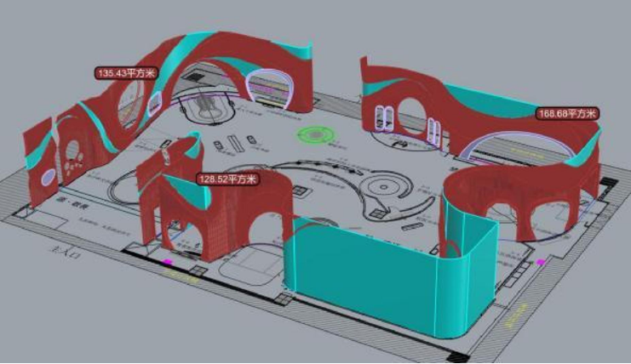631x364 pixels.
Task: Select the black corner block at bottom right
Action: [457, 357]
